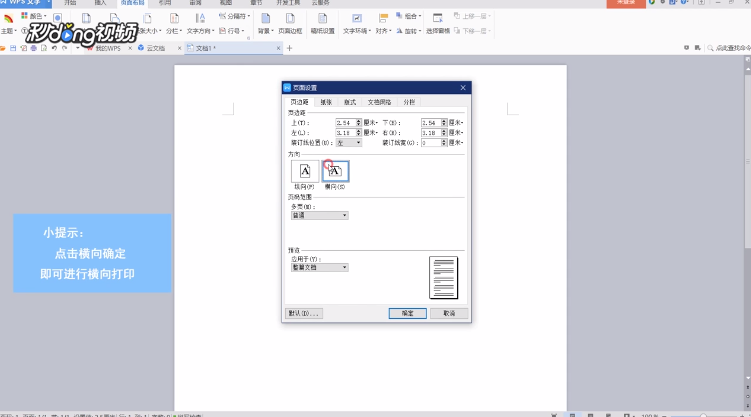Image resolution: width=751 pixels, height=417 pixels.
Task: Open the WPS 文字 application menu button
Action: tap(25, 3)
